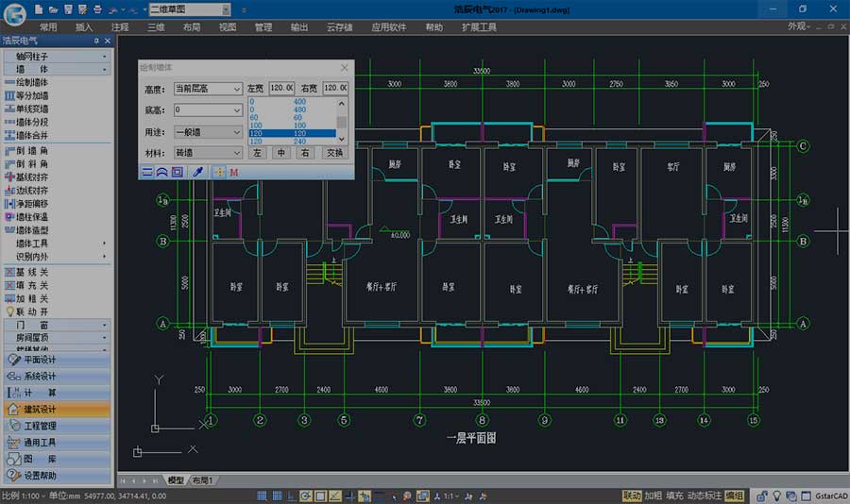
Task: Select the 倒墙角 wall corner tool
Action: 32,150
